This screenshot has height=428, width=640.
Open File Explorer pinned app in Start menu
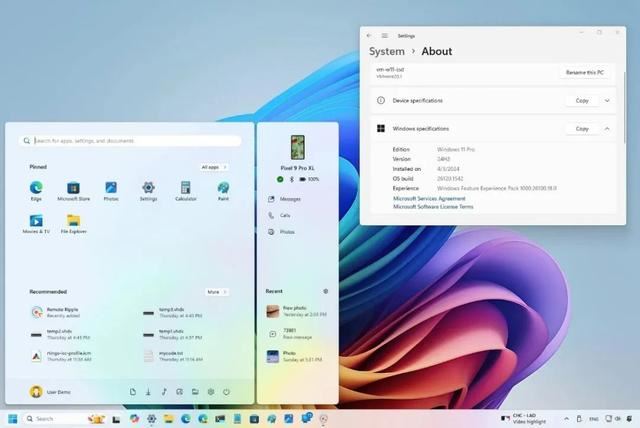(x=73, y=224)
